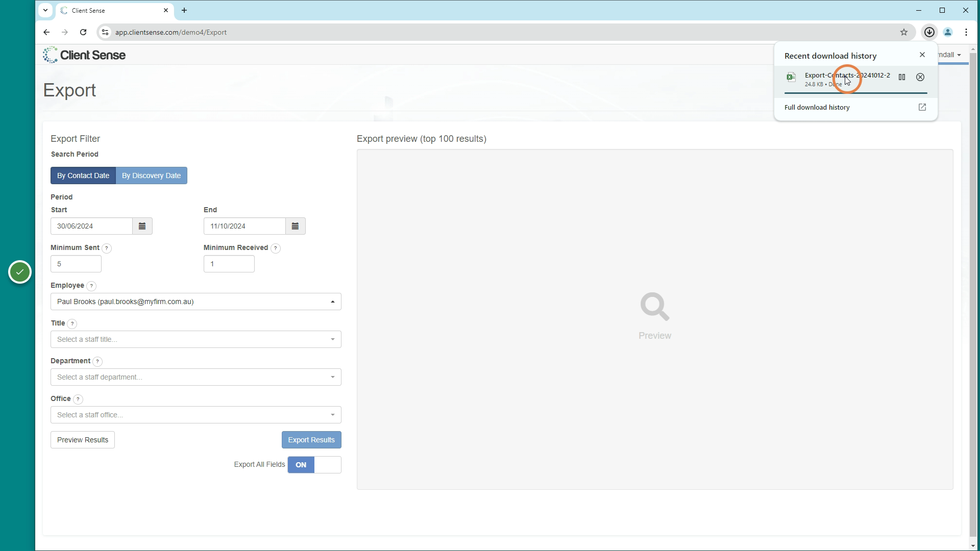The width and height of the screenshot is (980, 551).
Task: Show help for Minimum Received
Action: point(276,248)
